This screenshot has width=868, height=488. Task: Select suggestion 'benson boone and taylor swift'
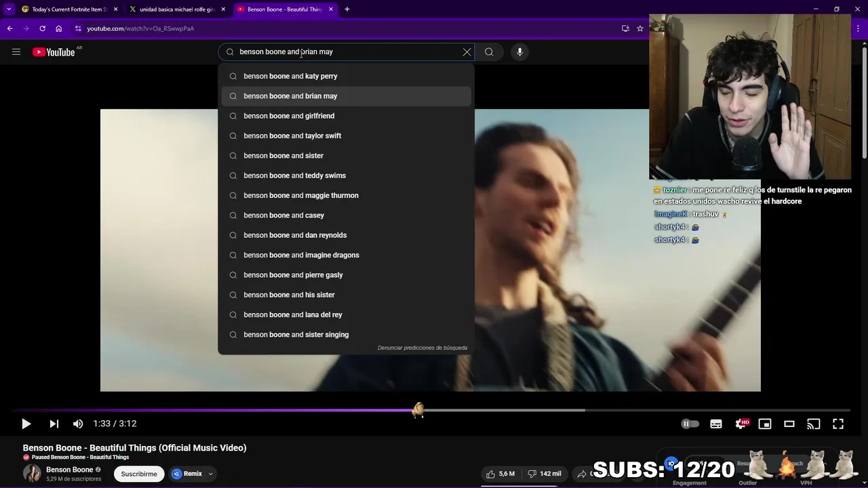coord(346,136)
